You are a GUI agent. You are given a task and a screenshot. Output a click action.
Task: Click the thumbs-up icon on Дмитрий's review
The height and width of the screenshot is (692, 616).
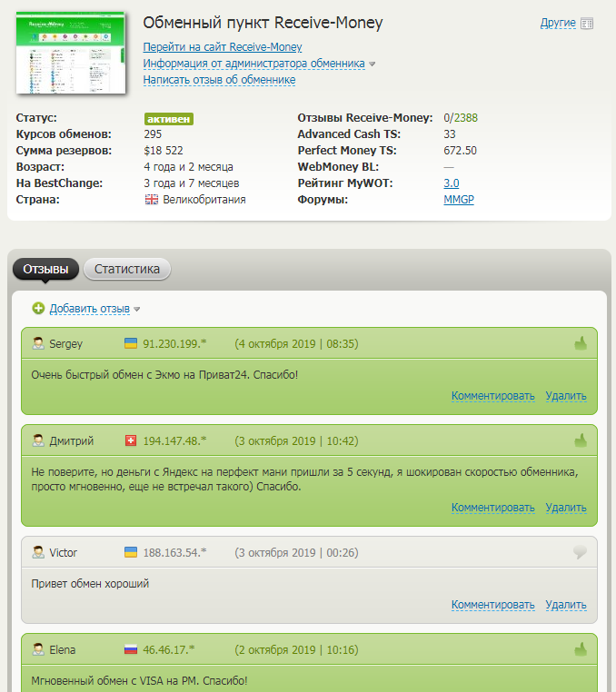click(581, 440)
